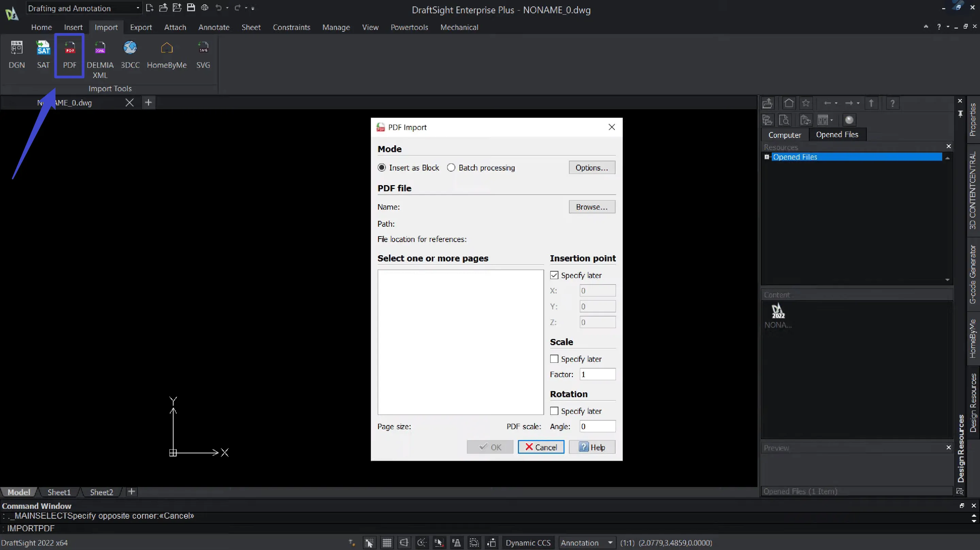Enable Specify later for rotation angle
Viewport: 980px width, 550px height.
coord(554,411)
